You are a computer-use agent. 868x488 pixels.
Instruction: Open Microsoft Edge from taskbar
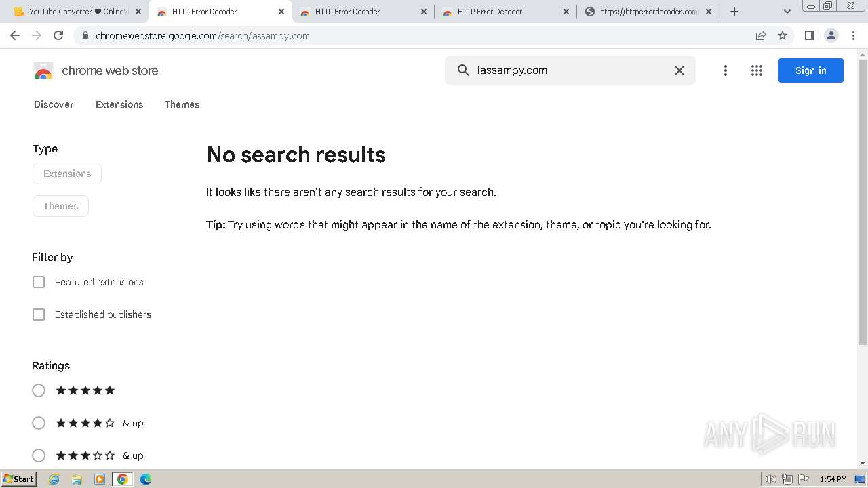pyautogui.click(x=146, y=479)
